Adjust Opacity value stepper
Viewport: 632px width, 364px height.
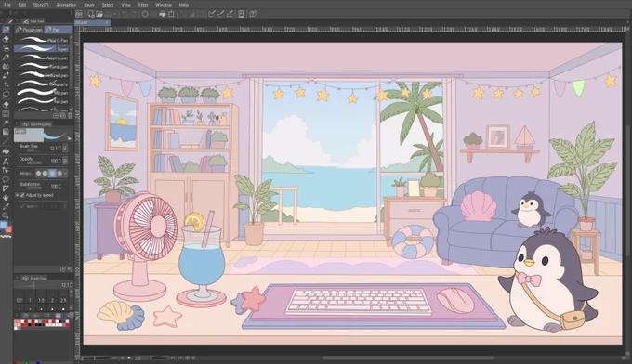[60, 161]
